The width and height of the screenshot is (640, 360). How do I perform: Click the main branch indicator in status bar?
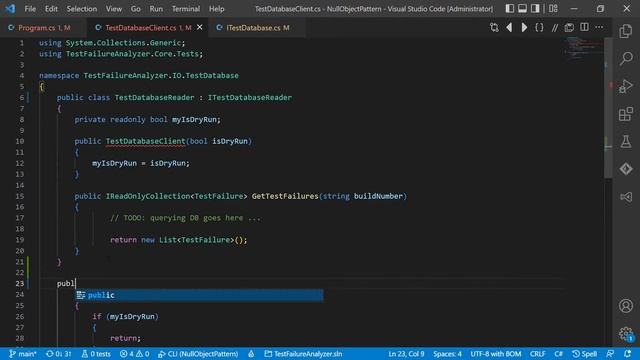(23, 354)
